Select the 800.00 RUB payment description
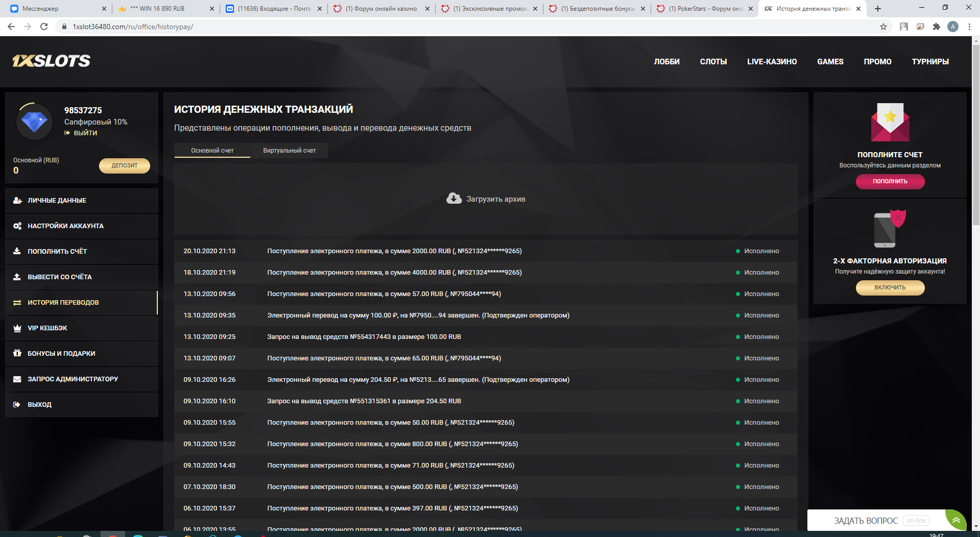The width and height of the screenshot is (980, 537). [393, 444]
